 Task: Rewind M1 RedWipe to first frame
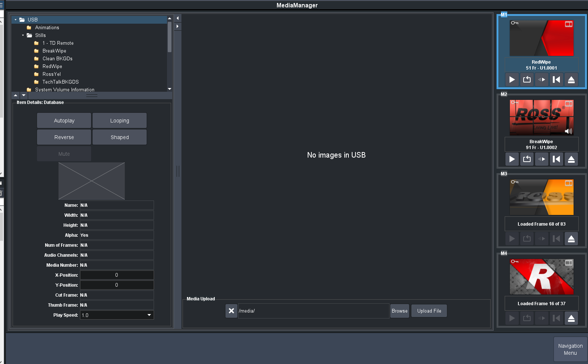pyautogui.click(x=557, y=80)
